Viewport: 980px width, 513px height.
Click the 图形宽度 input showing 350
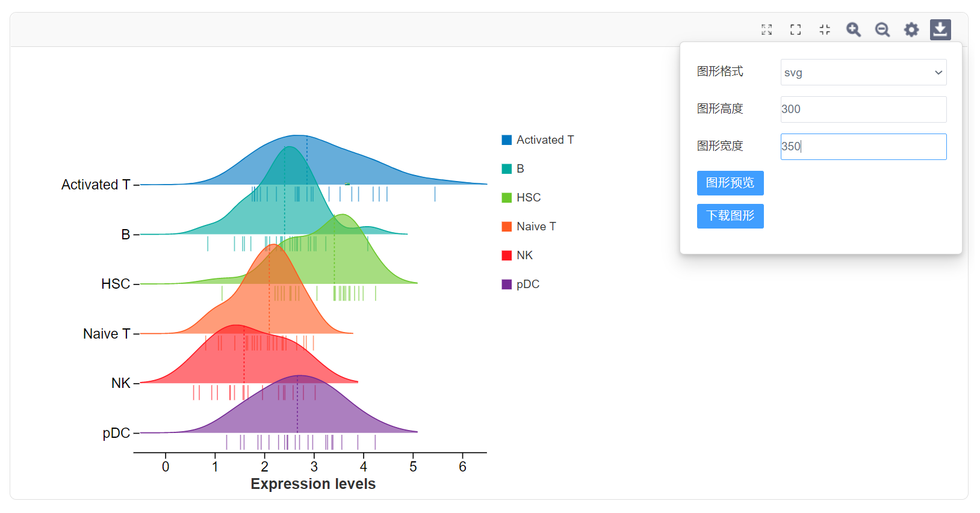(863, 147)
